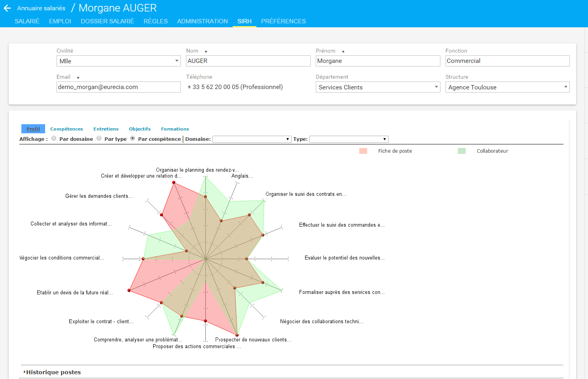Open the Structure dropdown Agence Toulouse
Image resolution: width=588 pixels, height=379 pixels.
pyautogui.click(x=507, y=87)
